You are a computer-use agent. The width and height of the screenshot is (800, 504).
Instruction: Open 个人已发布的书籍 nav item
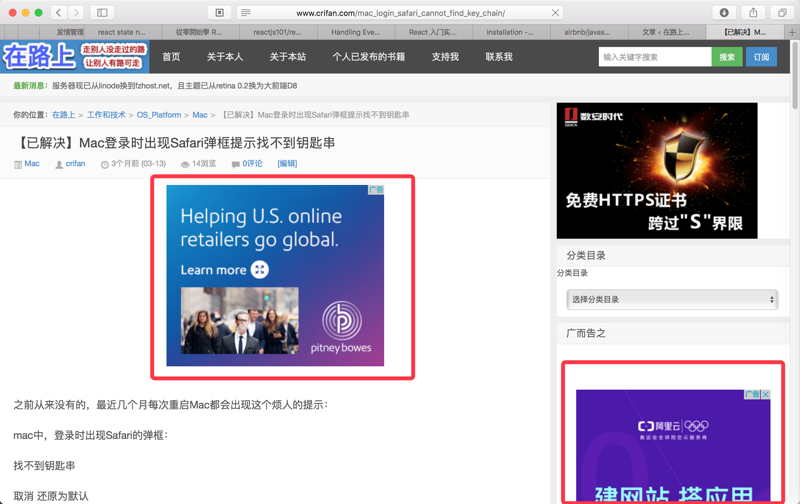point(369,57)
